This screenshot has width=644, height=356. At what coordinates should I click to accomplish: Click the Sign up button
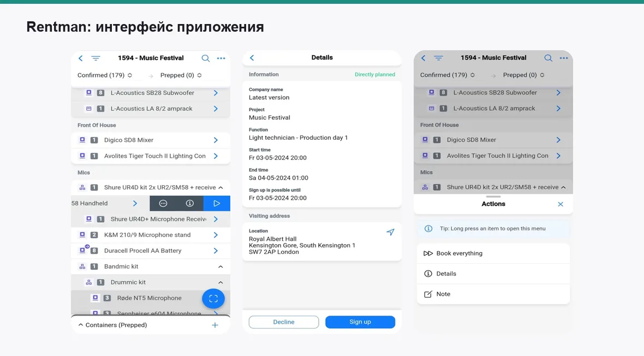click(360, 322)
